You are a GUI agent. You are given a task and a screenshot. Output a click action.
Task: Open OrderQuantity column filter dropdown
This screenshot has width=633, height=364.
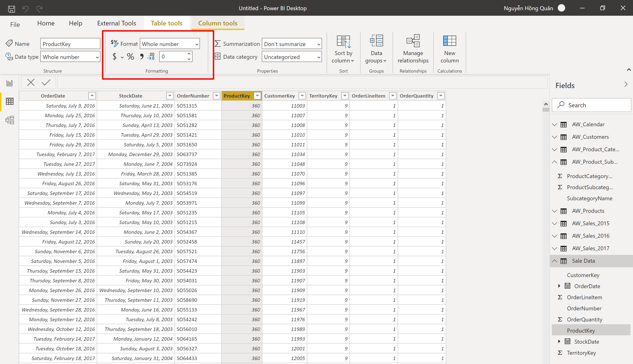click(x=441, y=96)
